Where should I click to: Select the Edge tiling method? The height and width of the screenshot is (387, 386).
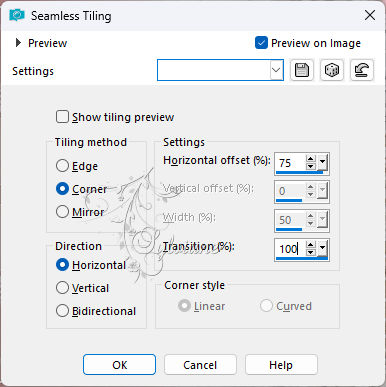click(x=62, y=166)
